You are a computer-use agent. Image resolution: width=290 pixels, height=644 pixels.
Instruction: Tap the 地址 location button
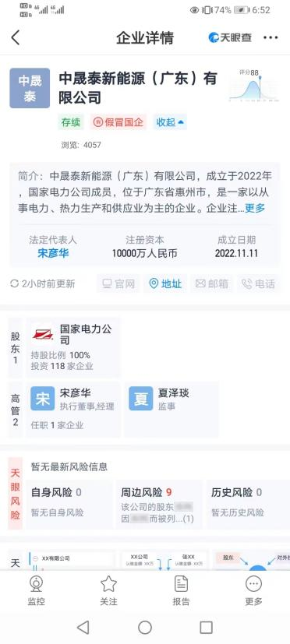point(165,283)
